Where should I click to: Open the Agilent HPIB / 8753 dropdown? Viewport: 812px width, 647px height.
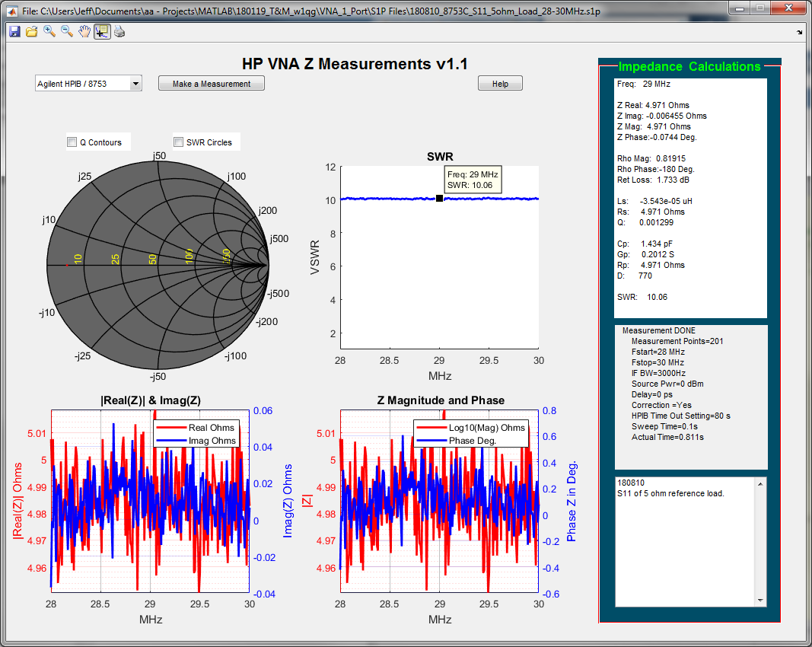88,84
